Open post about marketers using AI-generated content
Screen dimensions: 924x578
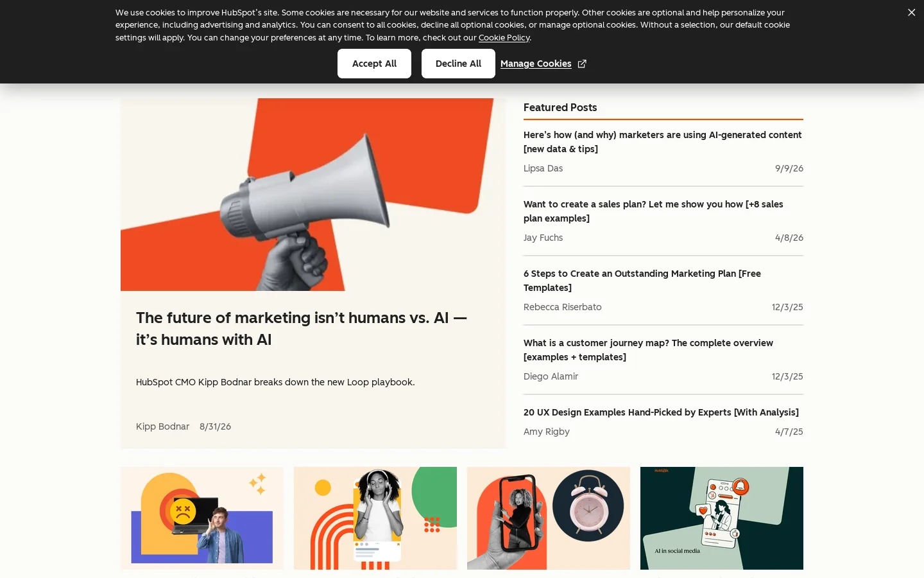click(662, 142)
